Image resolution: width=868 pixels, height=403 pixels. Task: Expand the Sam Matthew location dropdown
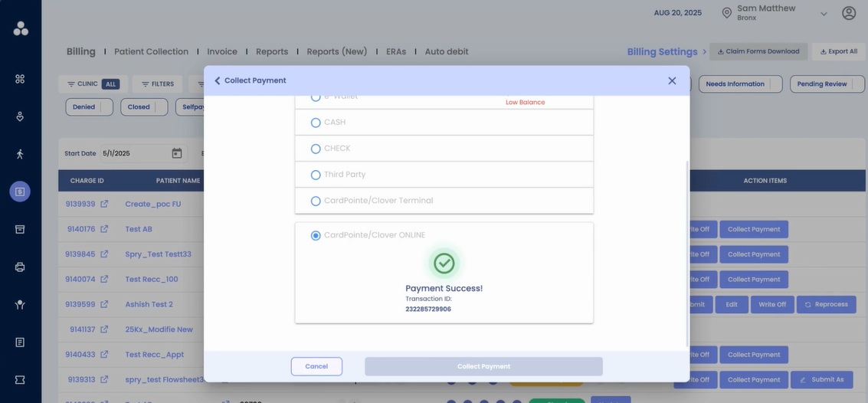824,14
